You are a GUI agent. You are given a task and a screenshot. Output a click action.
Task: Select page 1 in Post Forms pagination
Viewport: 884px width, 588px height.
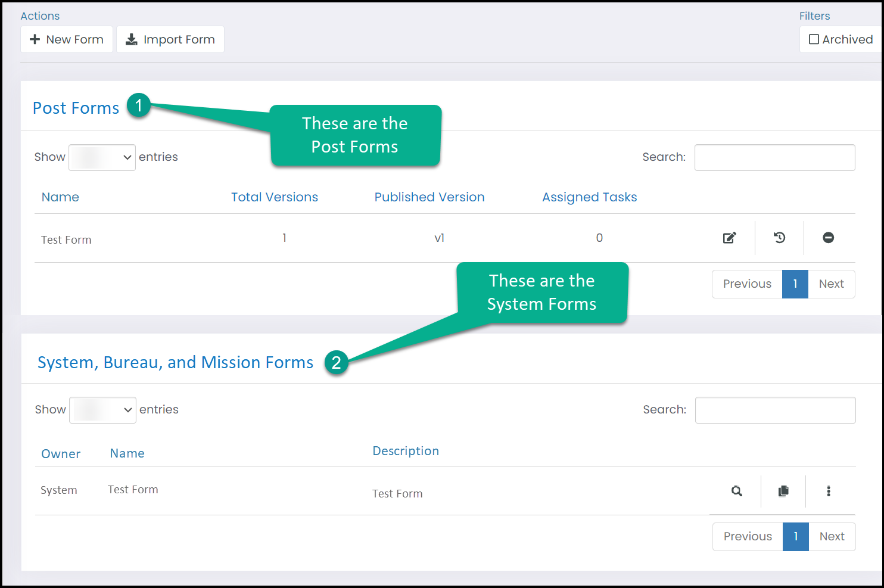tap(795, 284)
